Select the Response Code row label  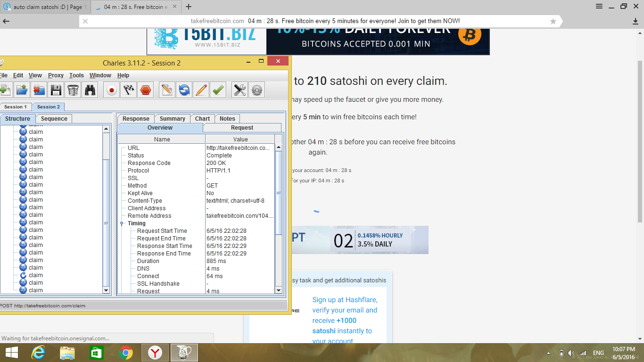149,163
